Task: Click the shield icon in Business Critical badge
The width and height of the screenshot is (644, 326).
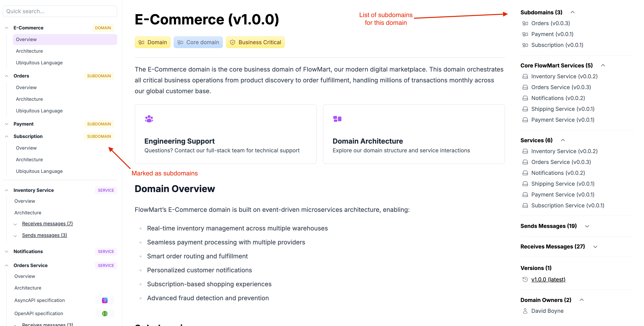Action: [233, 42]
